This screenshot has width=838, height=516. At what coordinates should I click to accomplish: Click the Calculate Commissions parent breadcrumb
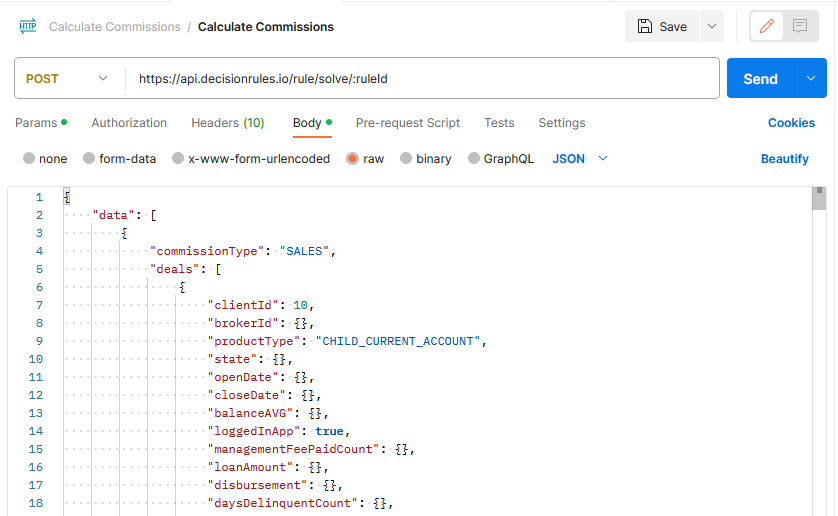[115, 27]
